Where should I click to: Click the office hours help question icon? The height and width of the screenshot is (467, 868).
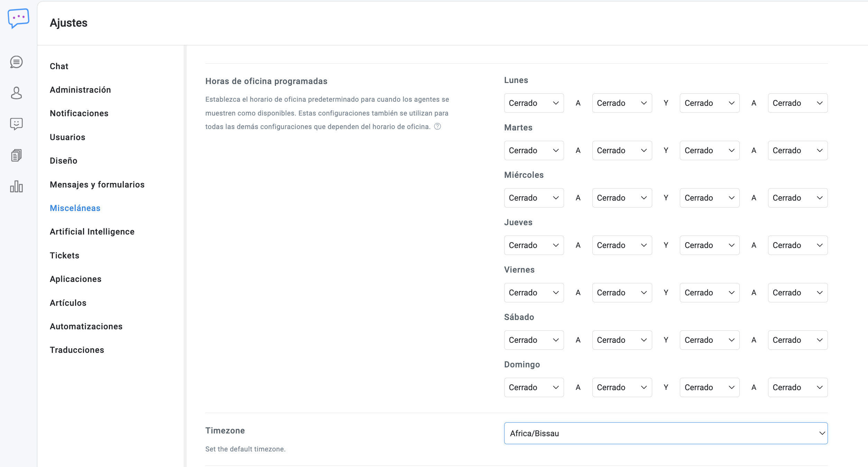click(437, 127)
